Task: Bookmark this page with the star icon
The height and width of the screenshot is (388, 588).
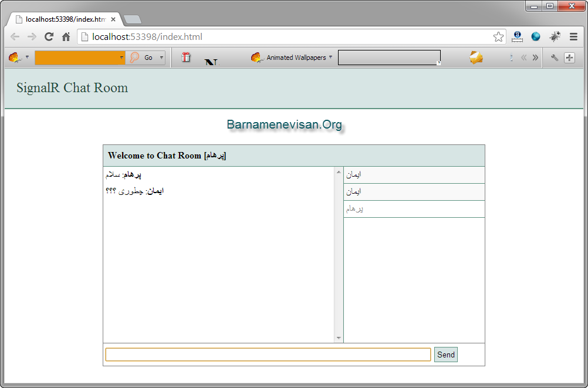Action: (x=498, y=36)
